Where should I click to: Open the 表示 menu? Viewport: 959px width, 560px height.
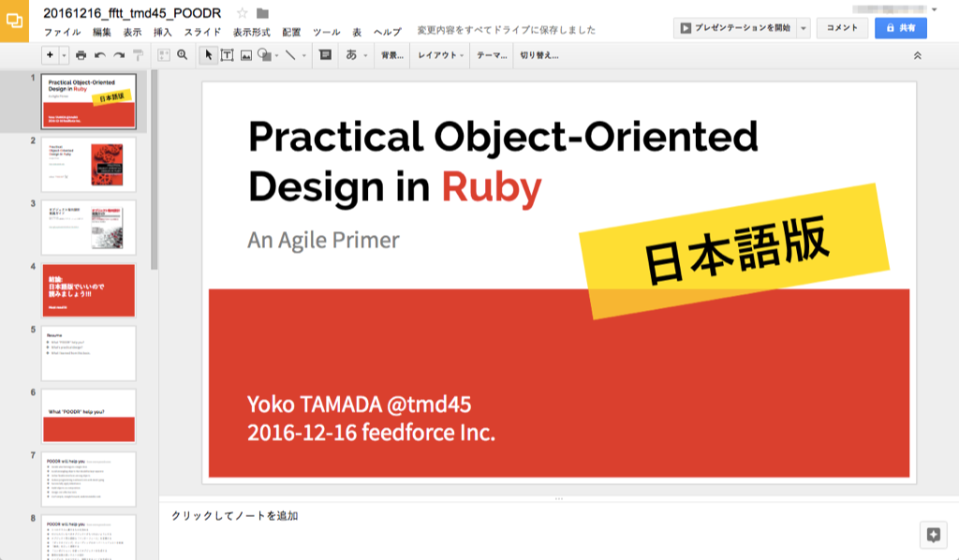pos(132,32)
